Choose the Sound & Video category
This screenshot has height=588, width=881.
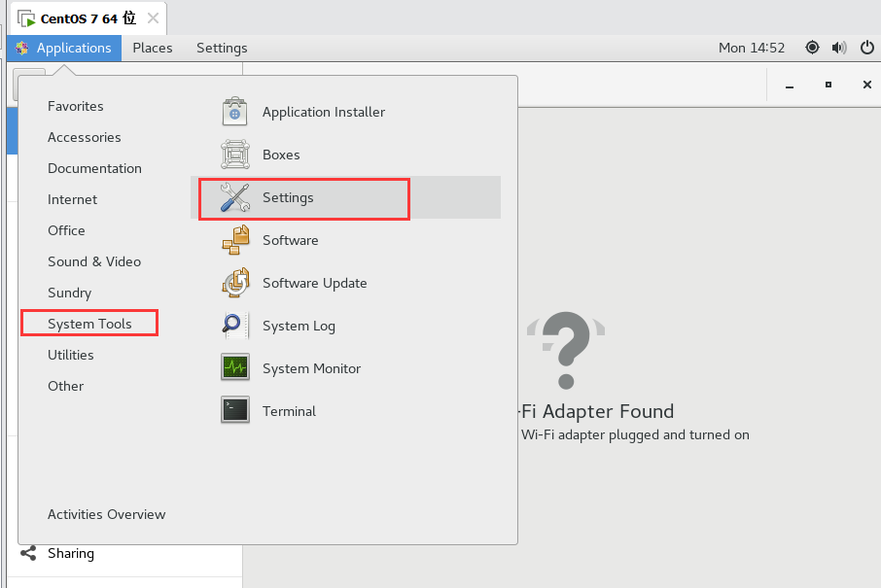click(x=93, y=261)
